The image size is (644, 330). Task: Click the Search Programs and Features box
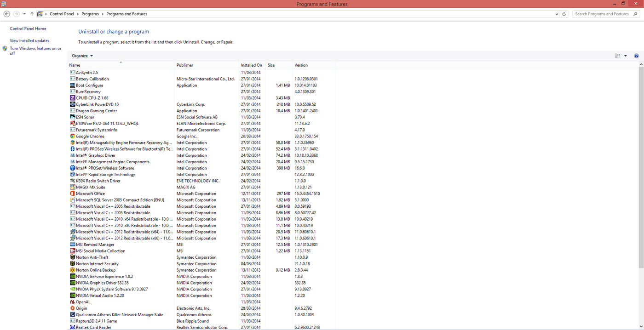606,14
